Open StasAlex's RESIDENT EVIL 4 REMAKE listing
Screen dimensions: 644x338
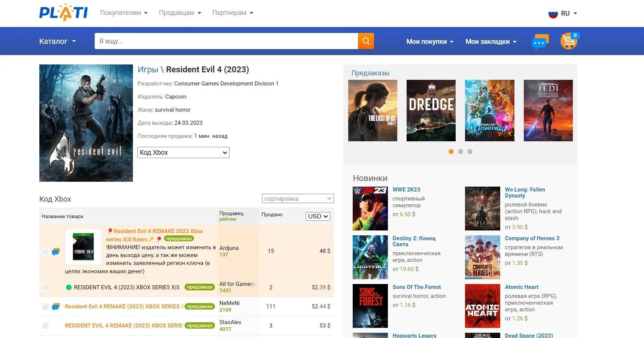pyautogui.click(x=124, y=326)
